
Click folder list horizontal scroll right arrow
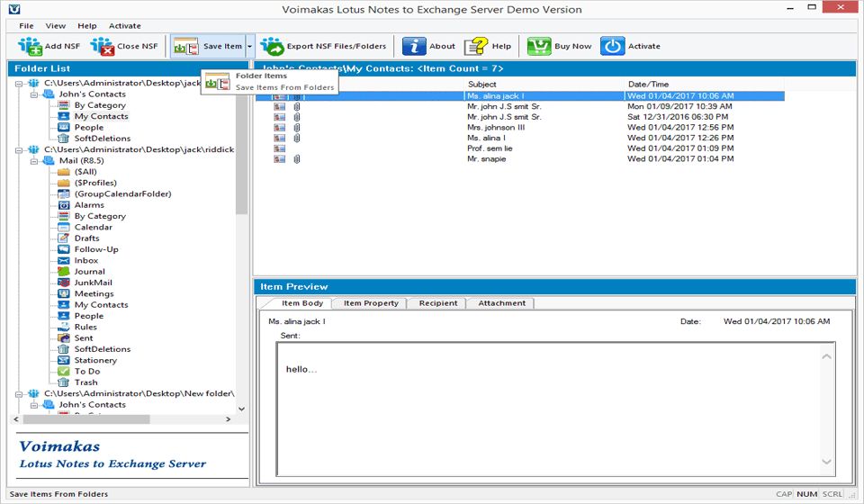click(228, 419)
